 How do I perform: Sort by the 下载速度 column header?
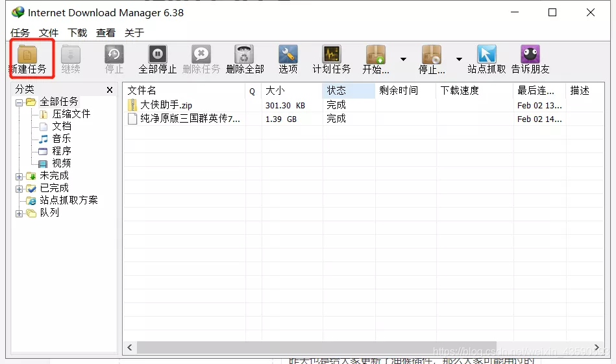[474, 91]
